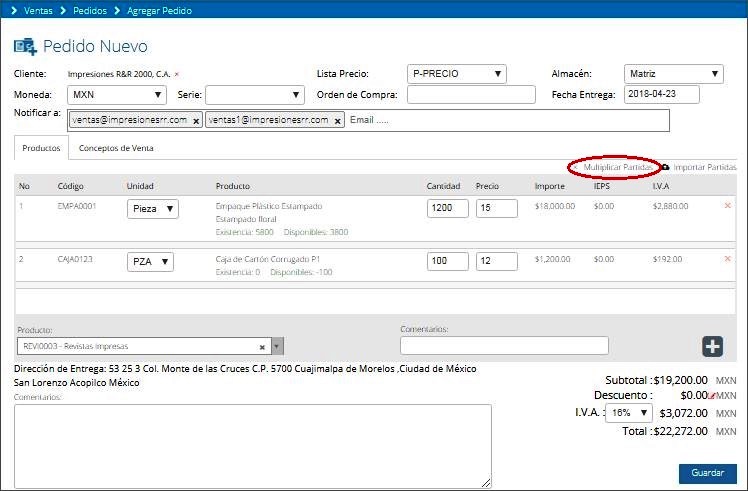748x491 pixels.
Task: Edit Cantidad 1200 in row 1
Action: [x=447, y=209]
